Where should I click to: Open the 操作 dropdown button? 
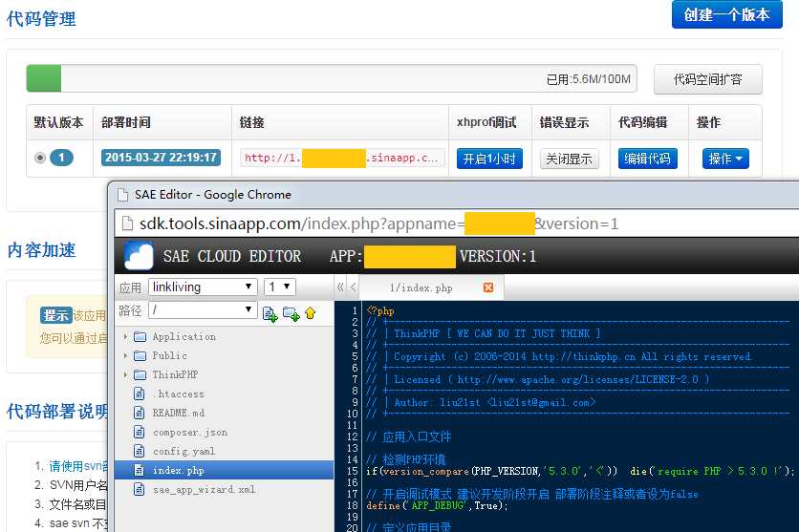(x=725, y=159)
